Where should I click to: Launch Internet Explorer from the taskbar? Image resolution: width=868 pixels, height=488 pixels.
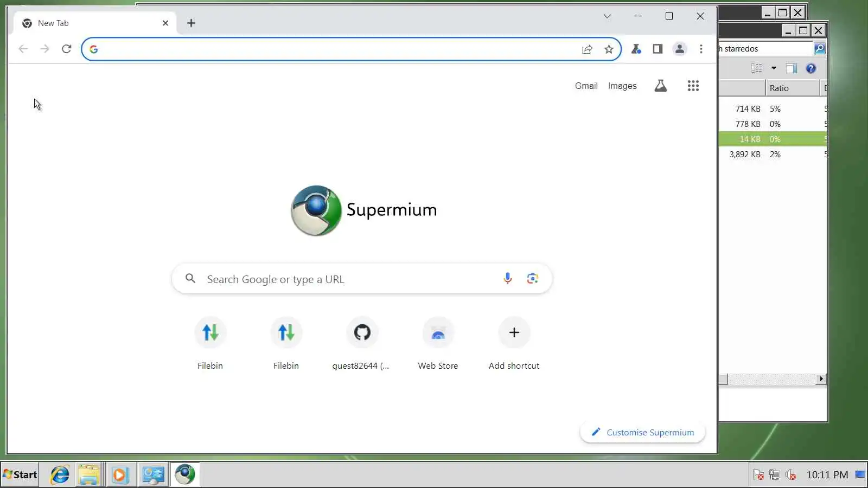[60, 474]
